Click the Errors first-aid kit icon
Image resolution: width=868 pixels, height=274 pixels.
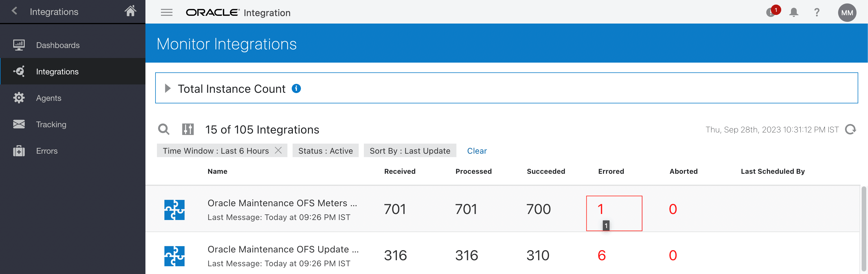(x=19, y=151)
